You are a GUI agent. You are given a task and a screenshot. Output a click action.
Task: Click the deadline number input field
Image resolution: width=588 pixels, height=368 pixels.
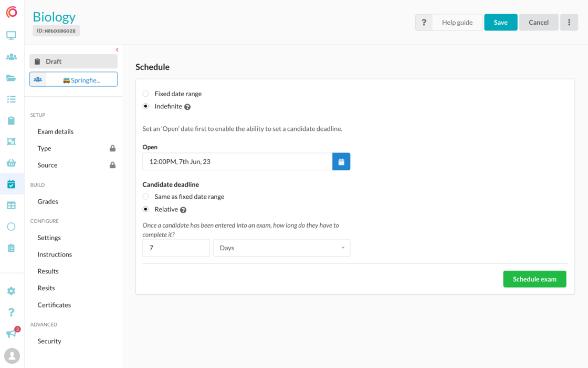tap(176, 248)
